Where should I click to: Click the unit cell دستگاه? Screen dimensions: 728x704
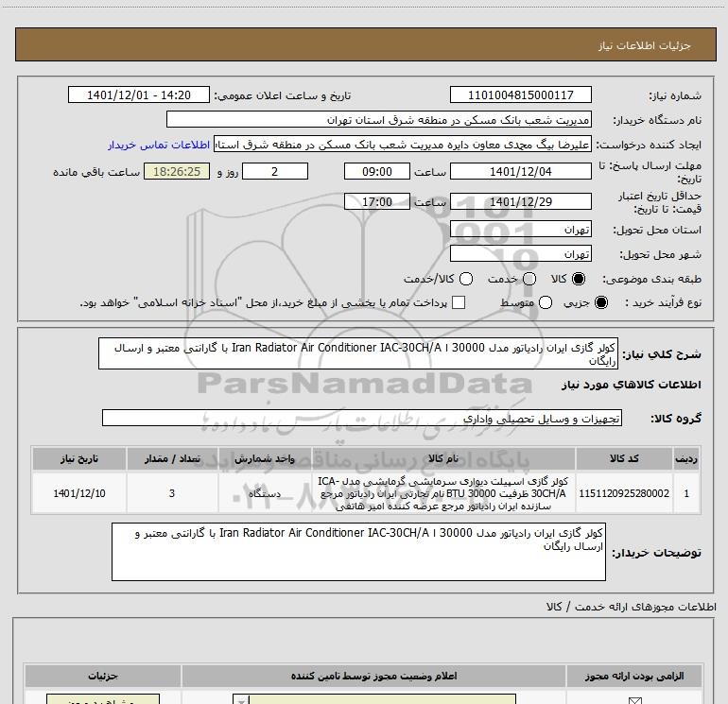(x=264, y=493)
